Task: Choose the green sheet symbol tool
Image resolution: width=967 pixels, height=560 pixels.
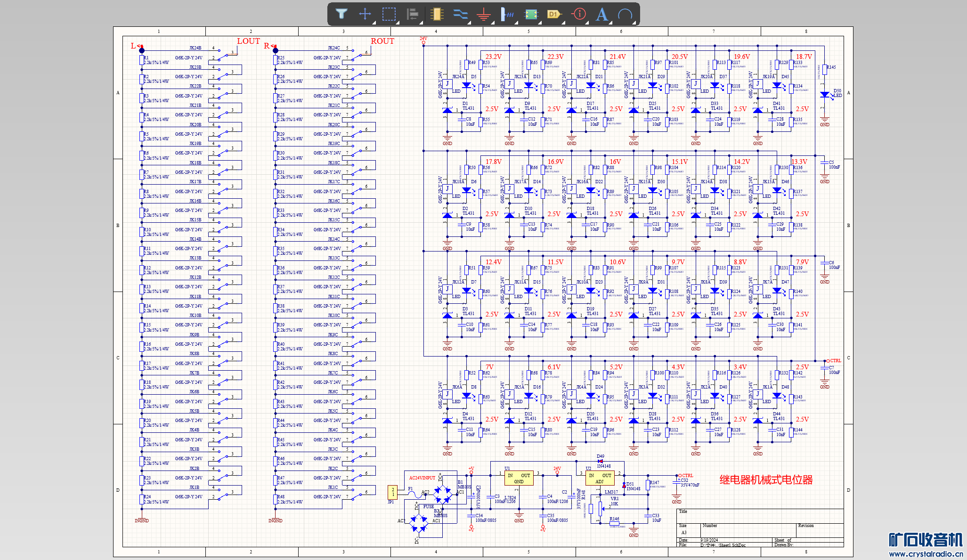Action: (x=531, y=14)
